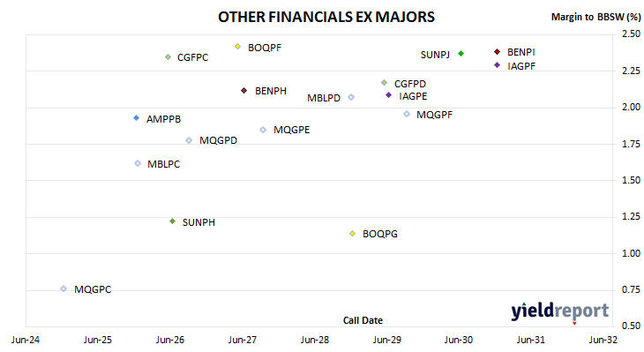Click the green SUNPH data point
Screen dimensions: 644x352
coord(173,221)
